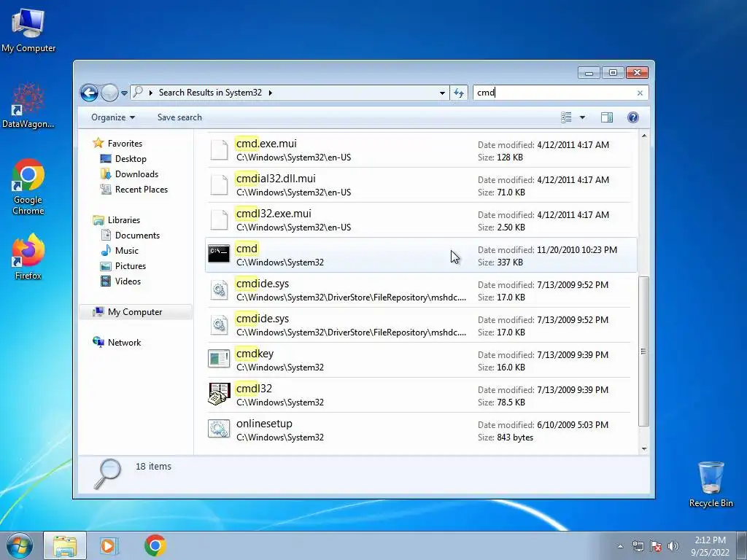Open Windows Media Player taskbar icon

coord(109,545)
